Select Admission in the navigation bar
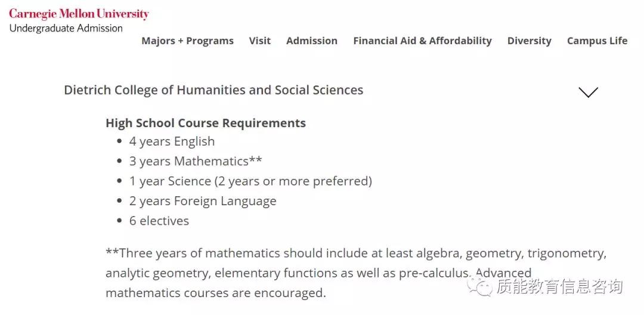This screenshot has height=315, width=644. (x=312, y=41)
